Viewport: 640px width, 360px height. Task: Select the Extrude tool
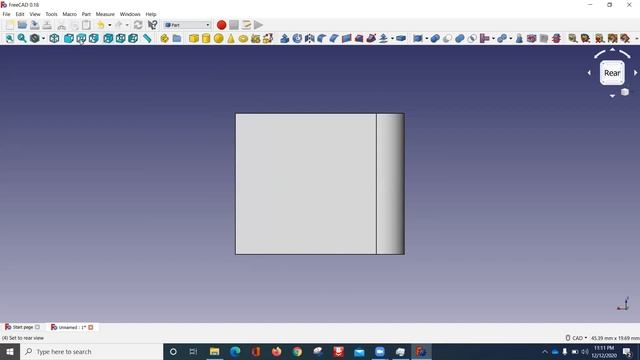pyautogui.click(x=285, y=38)
